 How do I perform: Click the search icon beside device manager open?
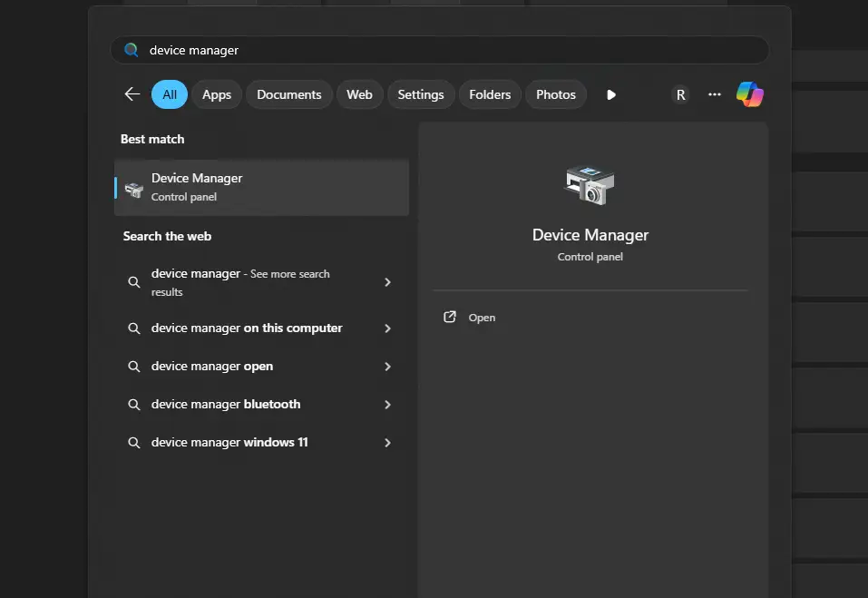coord(133,366)
